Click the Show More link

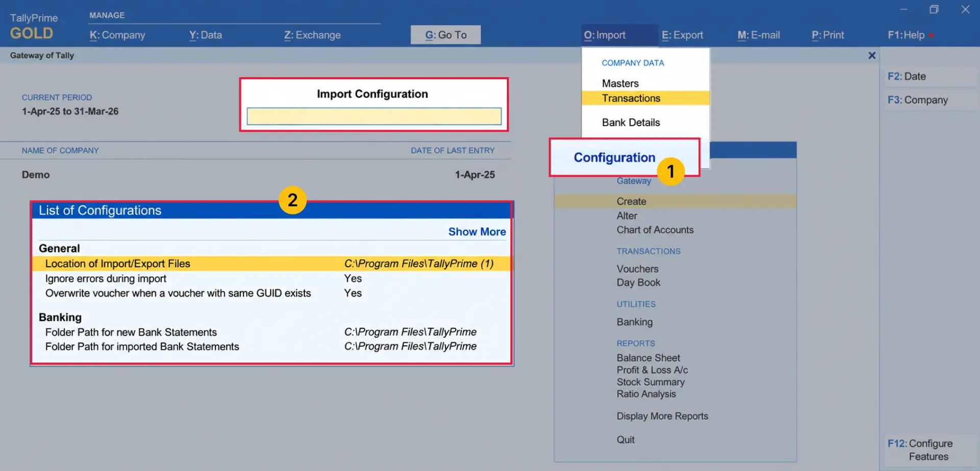pyautogui.click(x=477, y=232)
